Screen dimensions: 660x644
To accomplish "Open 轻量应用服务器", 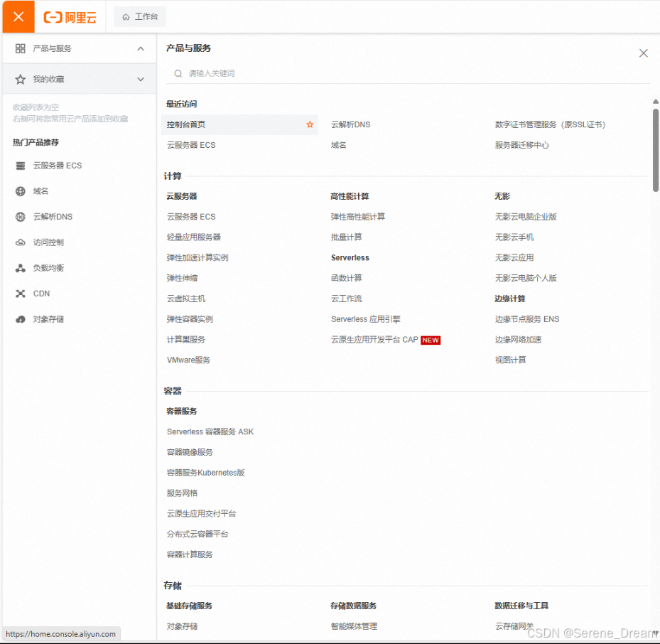I will (194, 237).
